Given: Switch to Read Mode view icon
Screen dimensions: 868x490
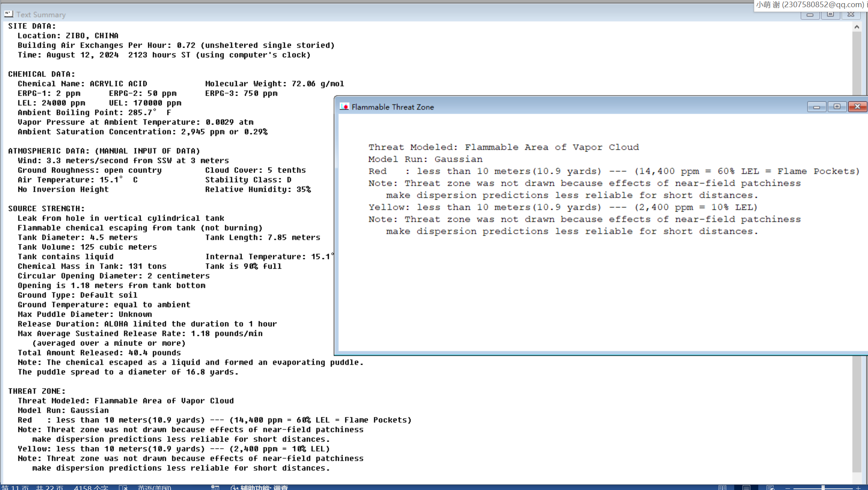Looking at the screenshot, I should (722, 487).
